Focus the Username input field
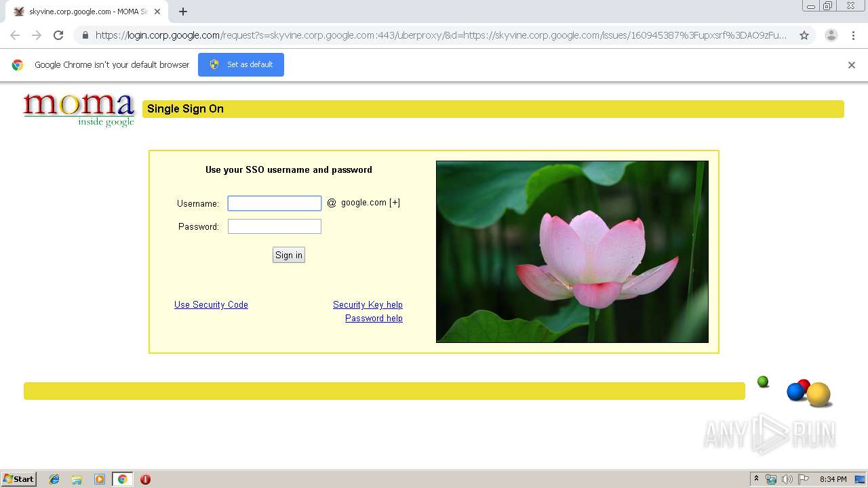 tap(275, 203)
